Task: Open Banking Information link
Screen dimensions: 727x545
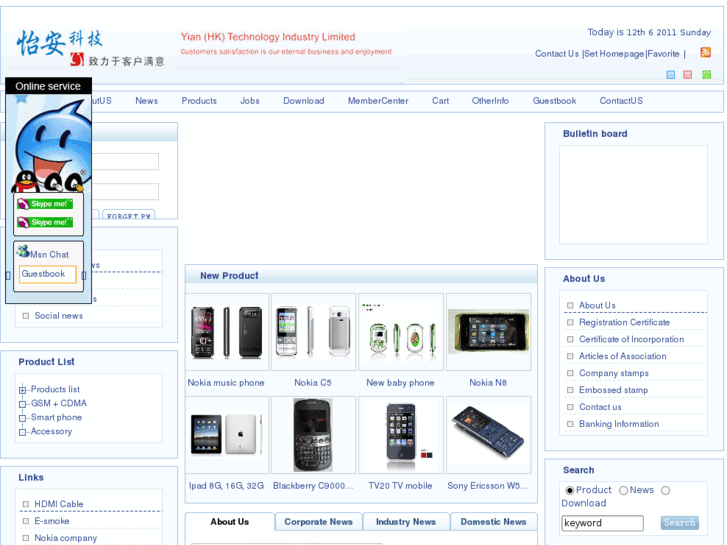Action: [619, 424]
